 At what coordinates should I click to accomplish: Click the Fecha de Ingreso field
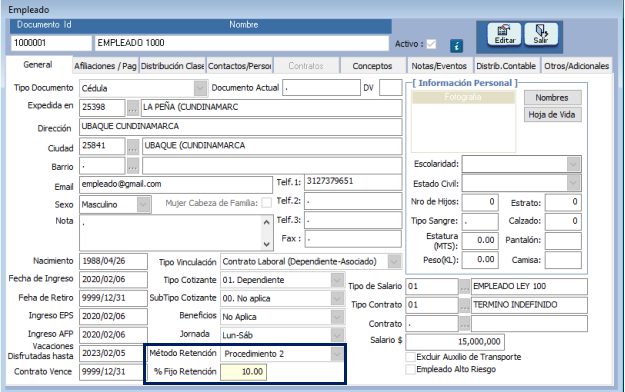[x=113, y=280]
